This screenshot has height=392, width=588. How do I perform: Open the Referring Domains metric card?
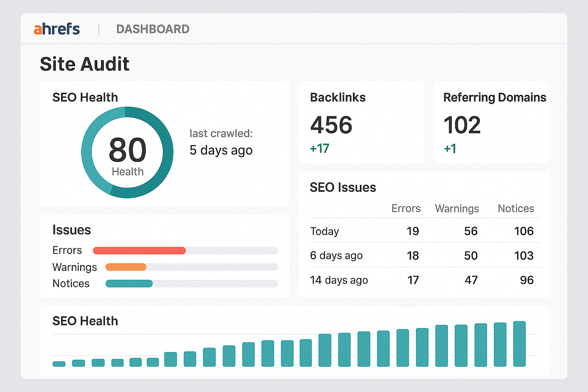click(491, 122)
